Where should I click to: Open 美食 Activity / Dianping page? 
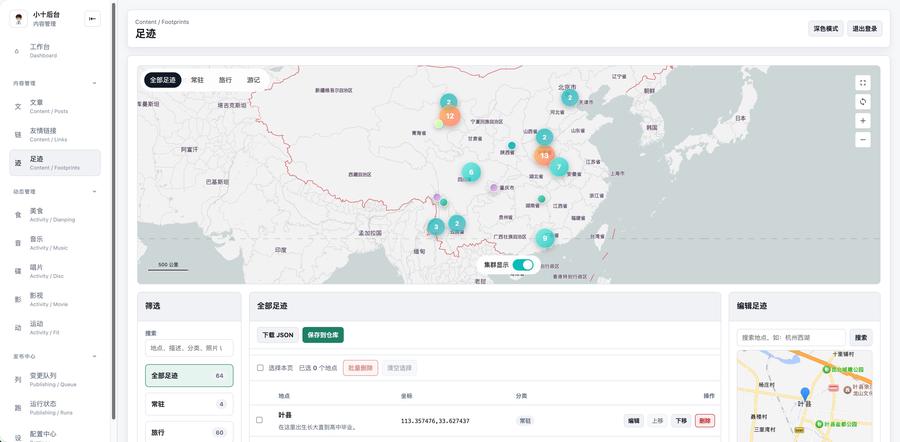click(55, 215)
